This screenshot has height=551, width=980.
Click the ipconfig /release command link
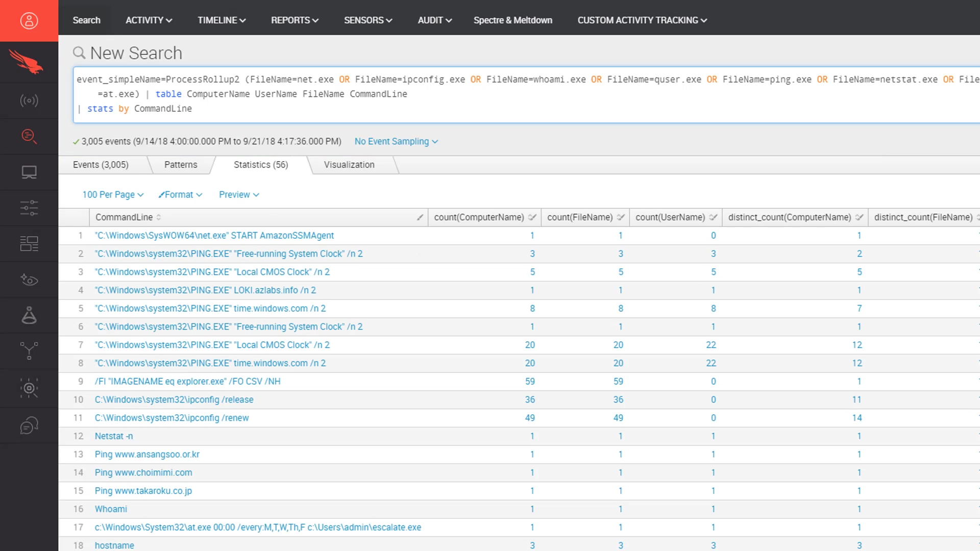click(174, 400)
